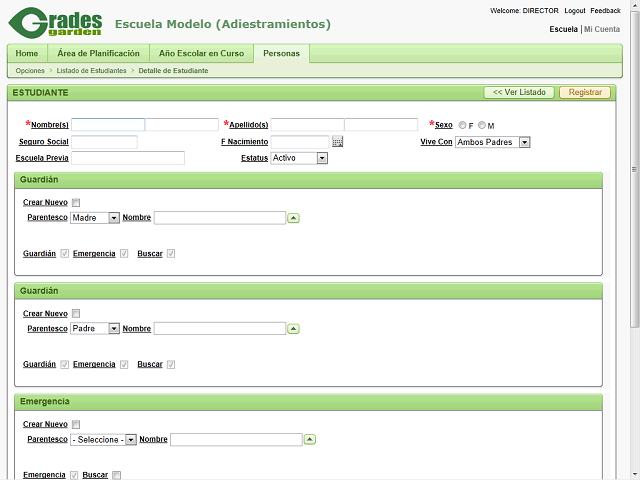Click the Escuela Previa input field
The height and width of the screenshot is (480, 640).
pos(128,158)
